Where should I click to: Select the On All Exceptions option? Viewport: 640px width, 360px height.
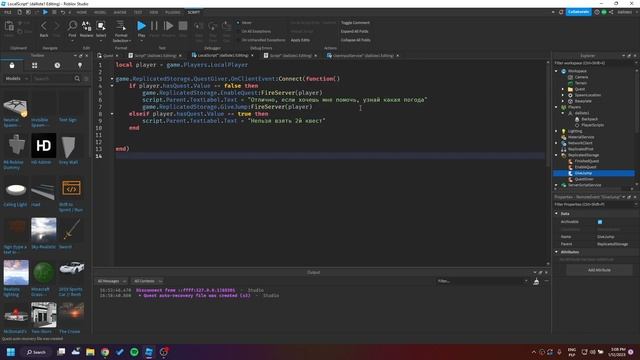pos(253,31)
